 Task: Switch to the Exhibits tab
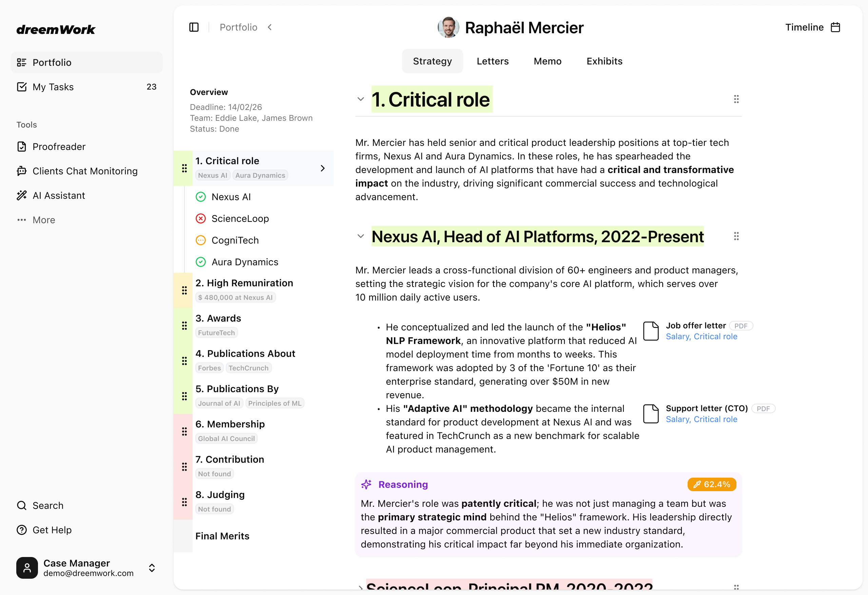(x=604, y=61)
